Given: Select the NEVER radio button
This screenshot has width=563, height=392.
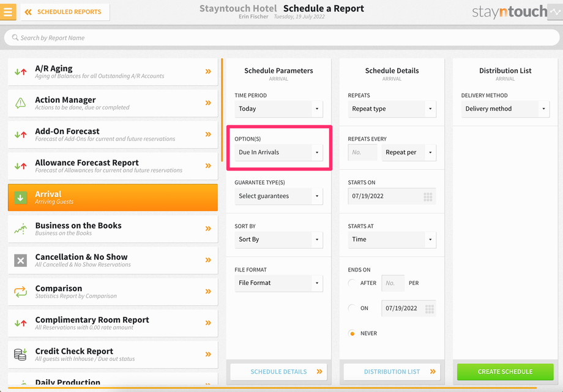Looking at the screenshot, I should tap(352, 333).
